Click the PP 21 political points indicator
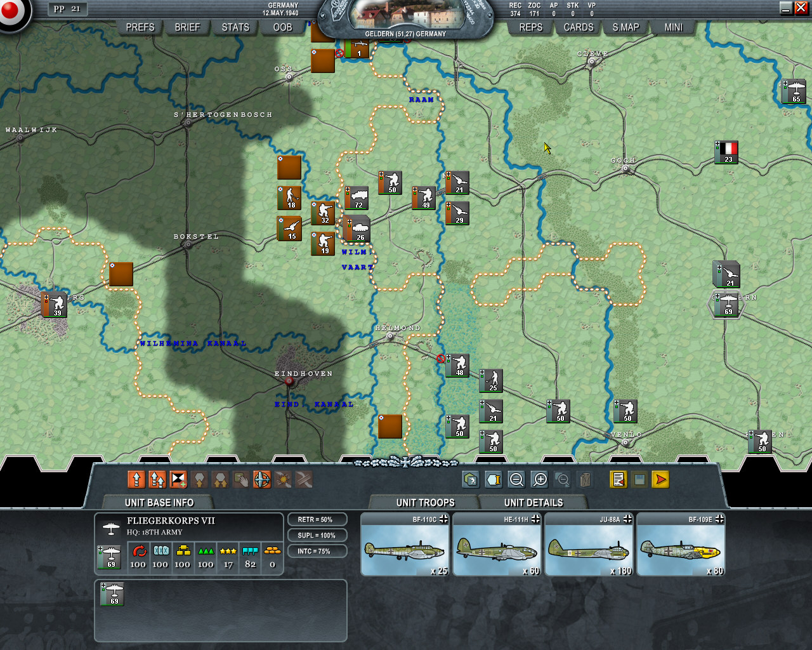Image resolution: width=812 pixels, height=650 pixels. [67, 9]
